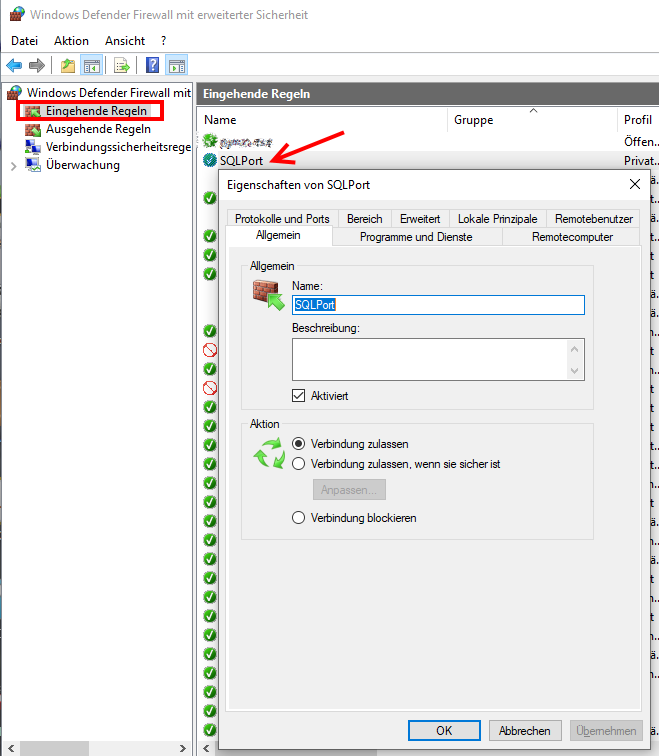This screenshot has width=659, height=756.
Task: Click the blue Back arrow in toolbar
Action: point(14,66)
